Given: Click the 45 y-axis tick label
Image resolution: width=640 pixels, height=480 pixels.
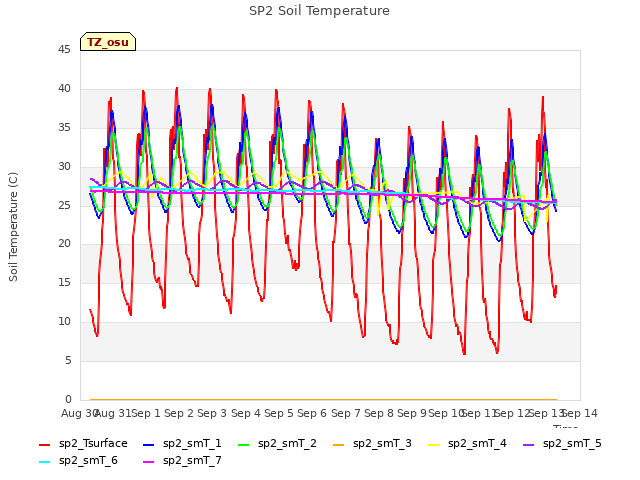Looking at the screenshot, I should pos(64,49).
